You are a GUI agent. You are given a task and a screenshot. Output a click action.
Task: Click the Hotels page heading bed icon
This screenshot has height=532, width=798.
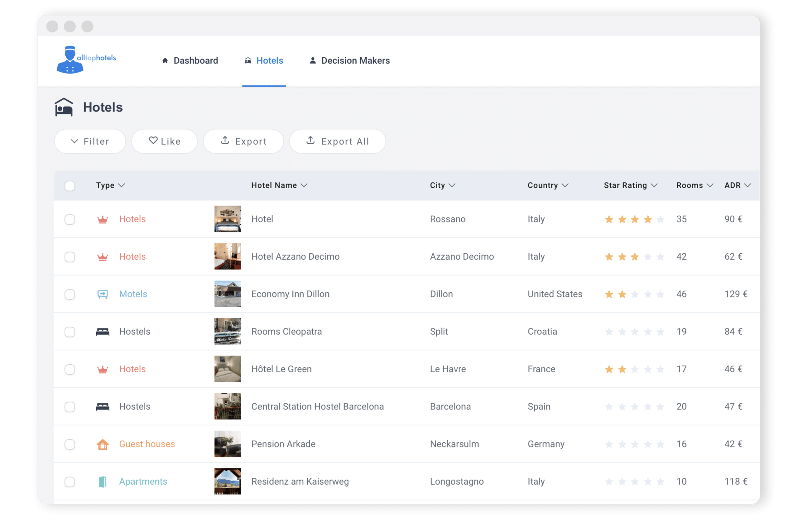click(64, 107)
